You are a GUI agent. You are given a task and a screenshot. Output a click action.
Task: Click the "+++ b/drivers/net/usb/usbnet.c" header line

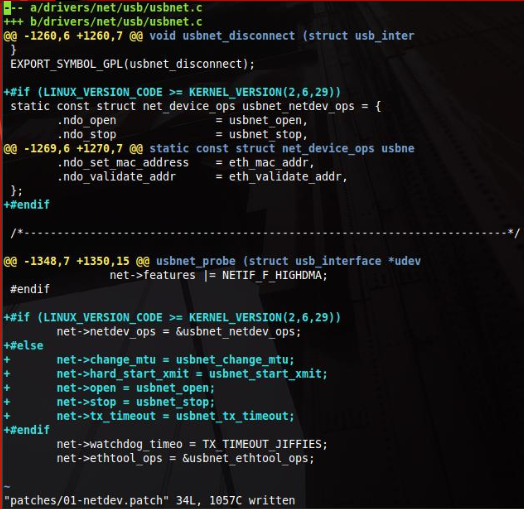pyautogui.click(x=103, y=22)
